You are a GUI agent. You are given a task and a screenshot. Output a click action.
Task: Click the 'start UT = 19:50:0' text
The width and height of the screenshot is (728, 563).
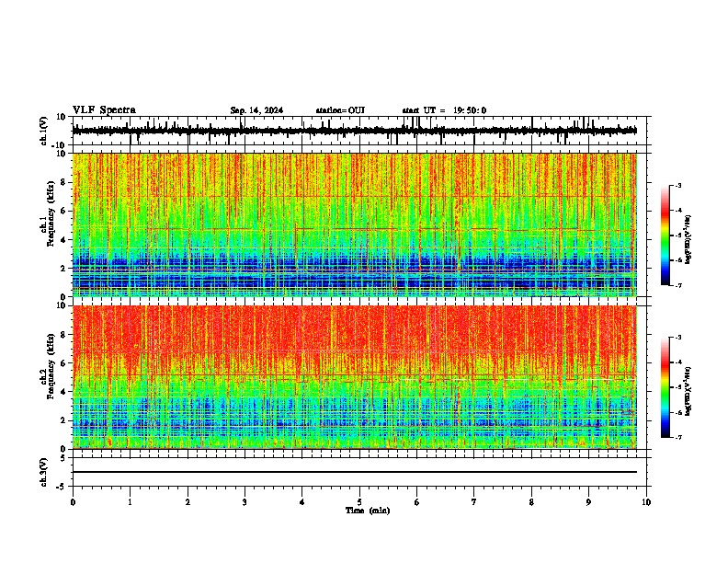click(x=444, y=110)
